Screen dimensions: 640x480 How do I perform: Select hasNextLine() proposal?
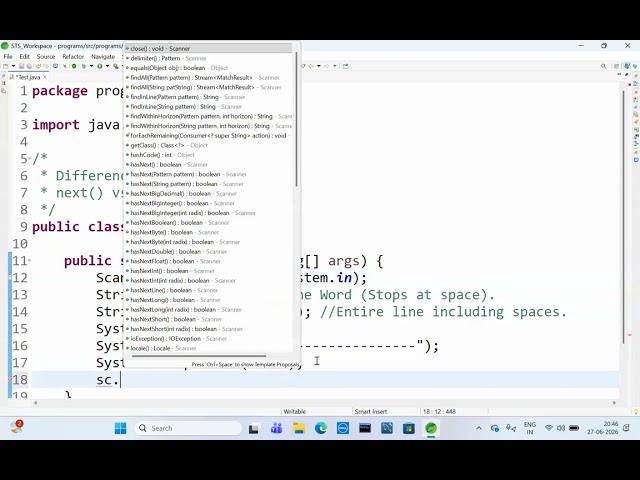pyautogui.click(x=208, y=290)
